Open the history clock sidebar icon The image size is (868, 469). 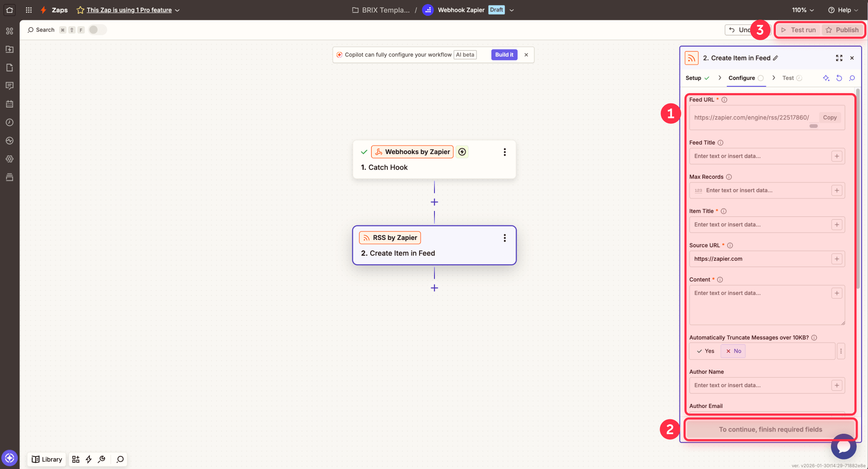click(x=9, y=122)
